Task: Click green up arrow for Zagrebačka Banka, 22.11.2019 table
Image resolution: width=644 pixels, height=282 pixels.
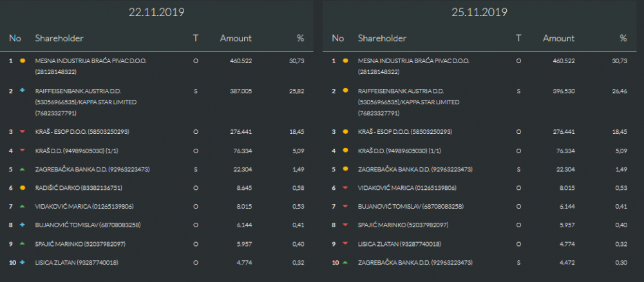Action: click(23, 169)
